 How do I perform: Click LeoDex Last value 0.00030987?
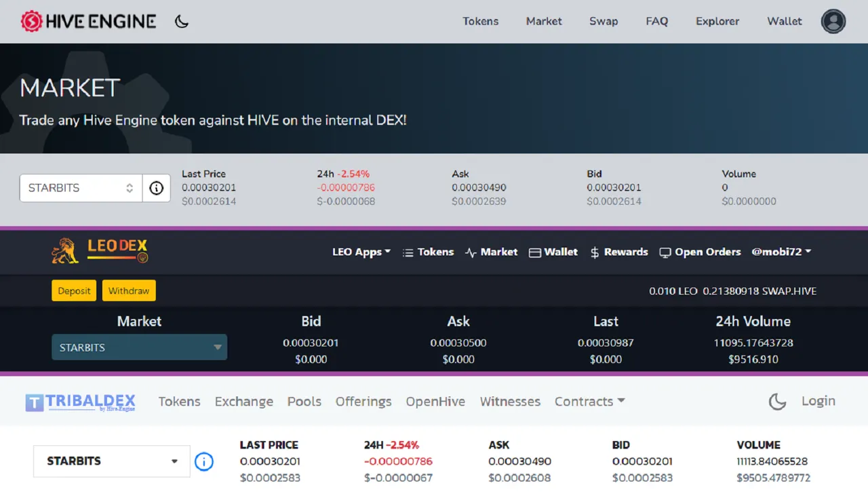[606, 343]
